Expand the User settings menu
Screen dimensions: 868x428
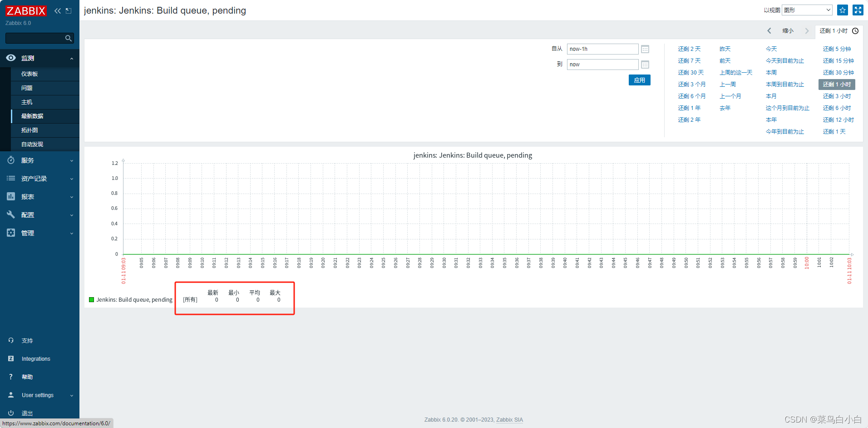click(x=71, y=396)
